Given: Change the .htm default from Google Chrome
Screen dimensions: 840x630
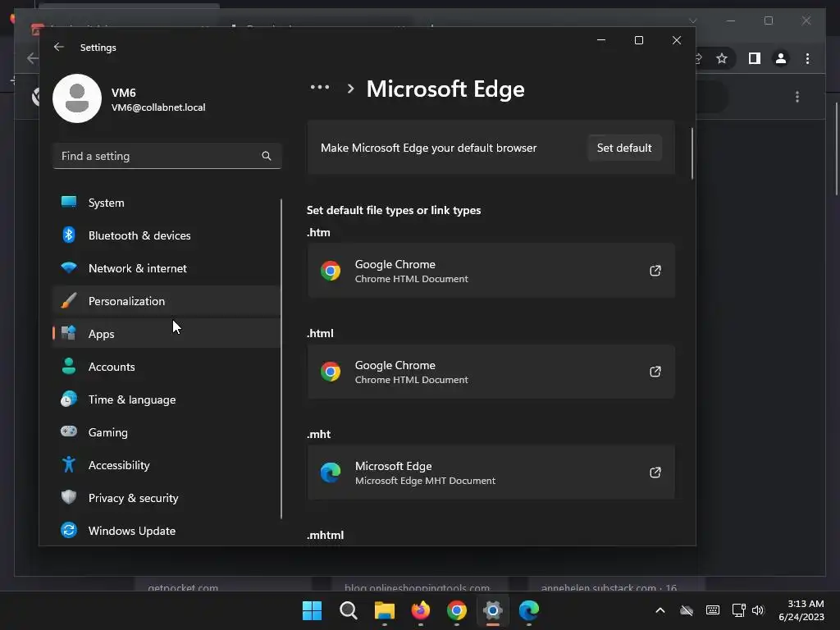Looking at the screenshot, I should 491,271.
